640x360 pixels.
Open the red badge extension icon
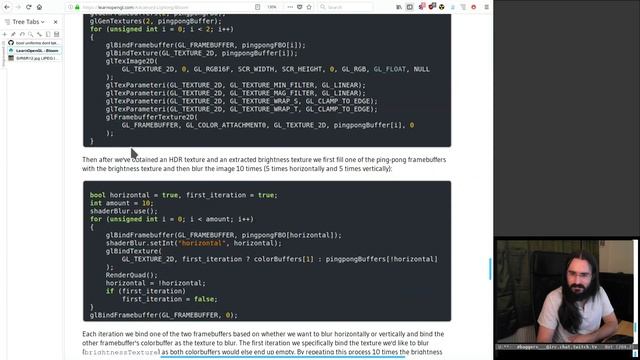(432, 7)
